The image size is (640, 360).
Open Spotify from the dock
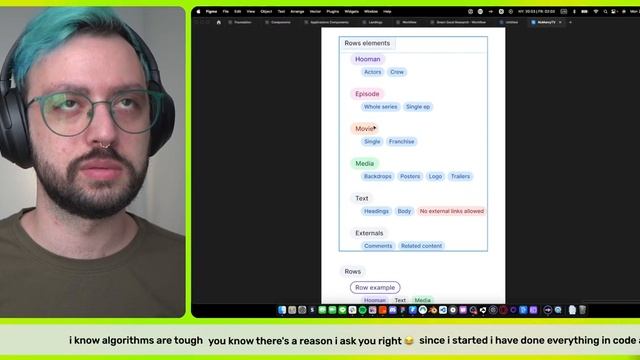[x=362, y=310]
